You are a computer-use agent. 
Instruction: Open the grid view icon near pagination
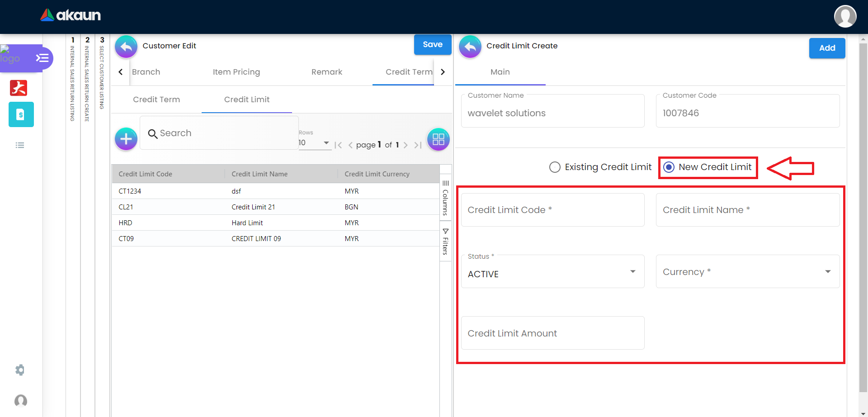point(438,139)
